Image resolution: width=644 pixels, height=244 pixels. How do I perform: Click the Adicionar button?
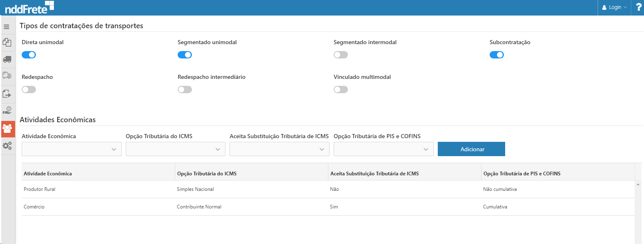471,149
